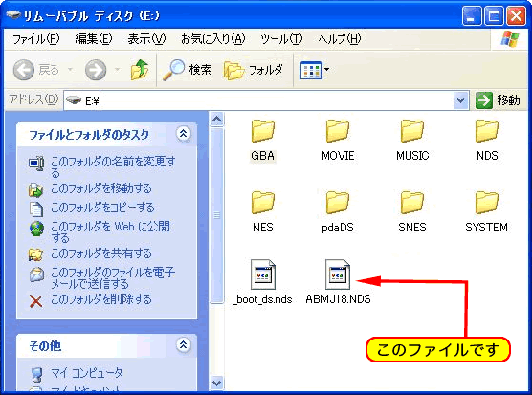Collapse the その他 panel section
The width and height of the screenshot is (532, 395).
183,345
